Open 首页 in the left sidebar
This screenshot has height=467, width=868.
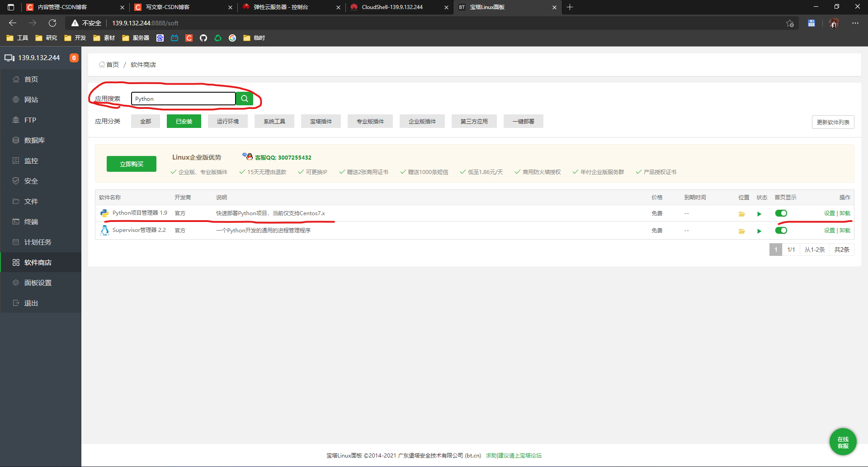(x=41, y=79)
